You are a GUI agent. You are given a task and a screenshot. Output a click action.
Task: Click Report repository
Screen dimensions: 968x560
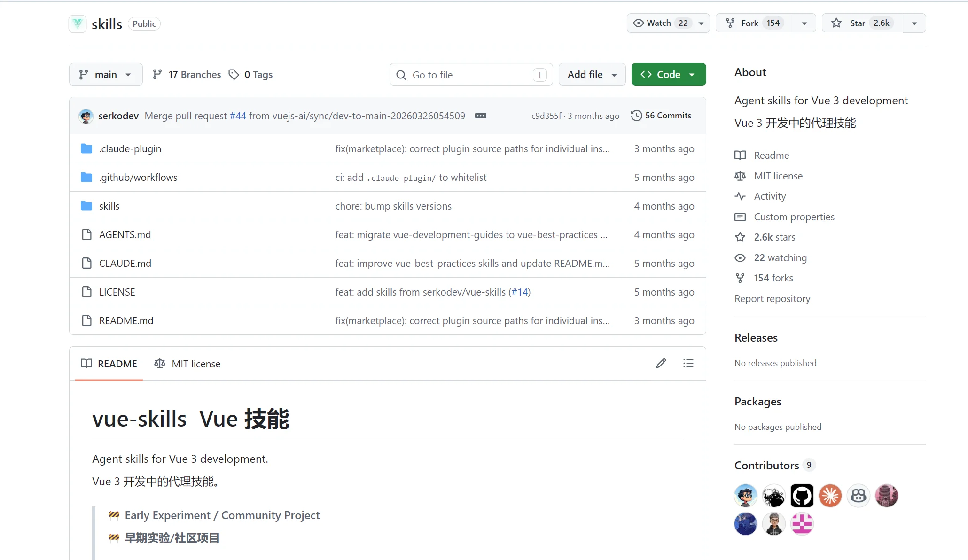pyautogui.click(x=772, y=299)
